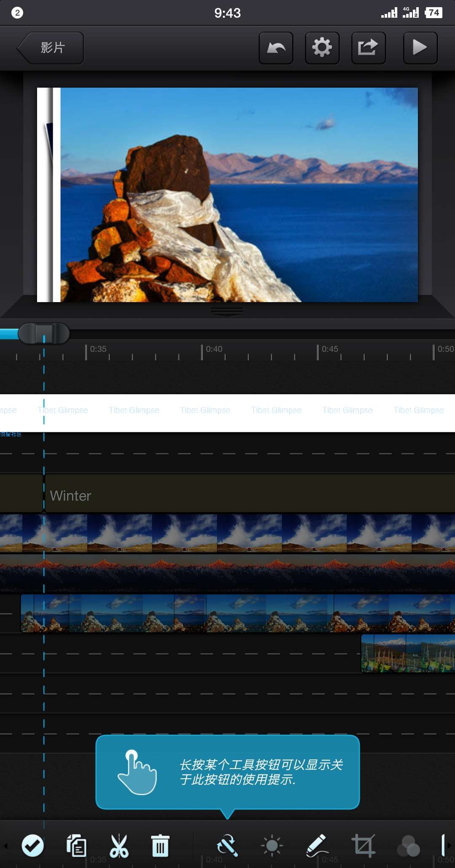Play the movie preview
Viewport: 455px width, 868px height.
(420, 48)
